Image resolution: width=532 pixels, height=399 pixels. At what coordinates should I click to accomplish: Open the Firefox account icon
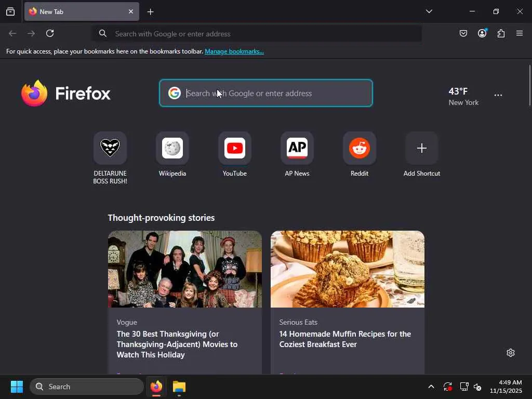point(482,33)
